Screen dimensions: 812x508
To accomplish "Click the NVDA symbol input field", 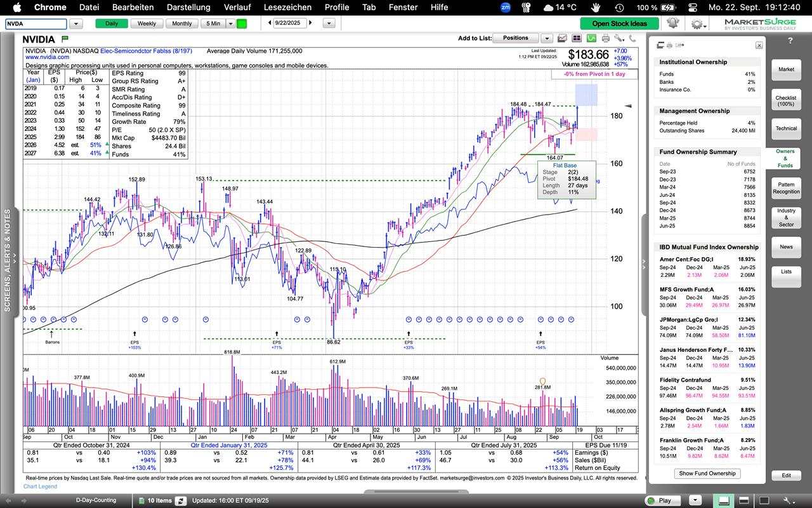I will click(x=36, y=23).
